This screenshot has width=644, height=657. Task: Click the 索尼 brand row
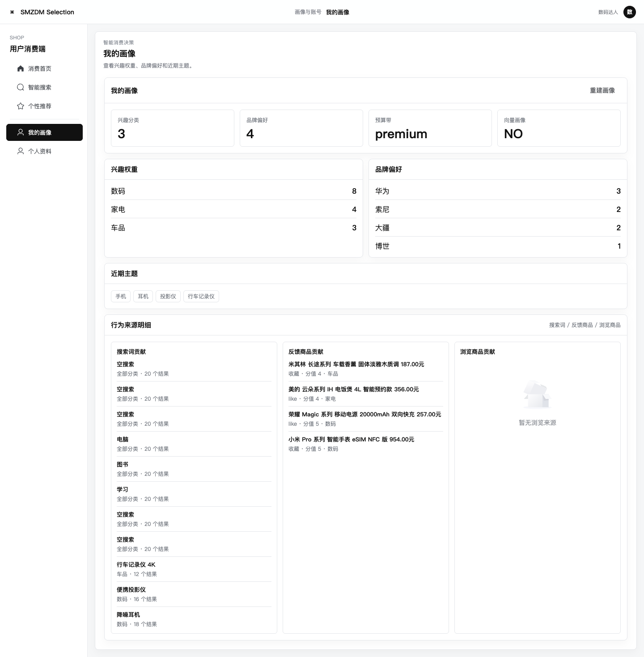[x=498, y=209]
